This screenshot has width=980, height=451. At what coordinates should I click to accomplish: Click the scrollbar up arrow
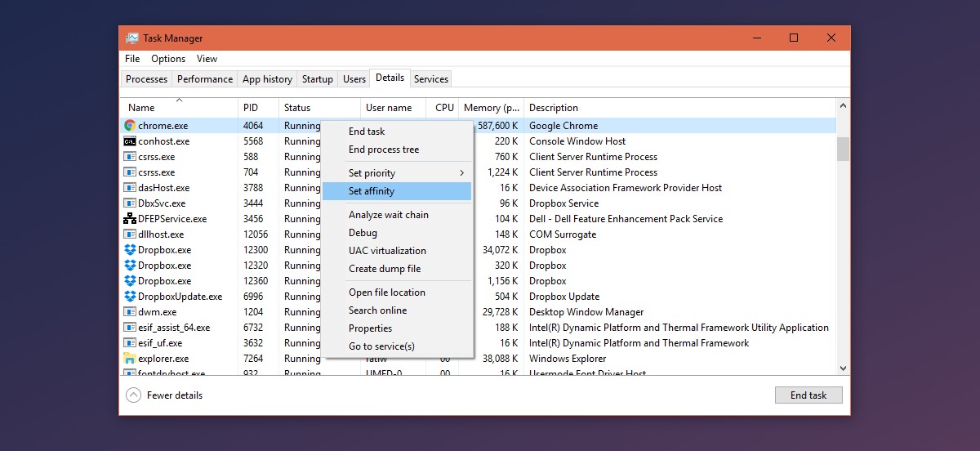(843, 106)
